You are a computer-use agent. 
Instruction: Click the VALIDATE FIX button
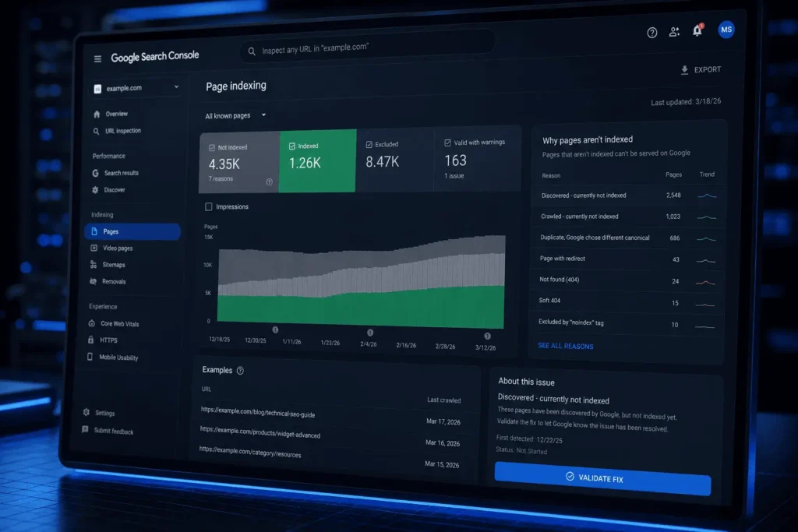(x=602, y=478)
